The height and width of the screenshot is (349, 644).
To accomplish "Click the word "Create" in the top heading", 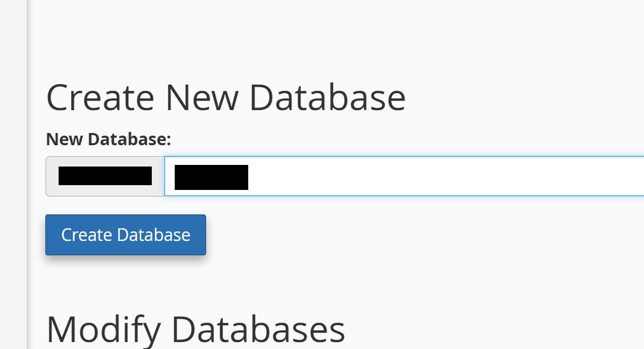I will pos(100,97).
